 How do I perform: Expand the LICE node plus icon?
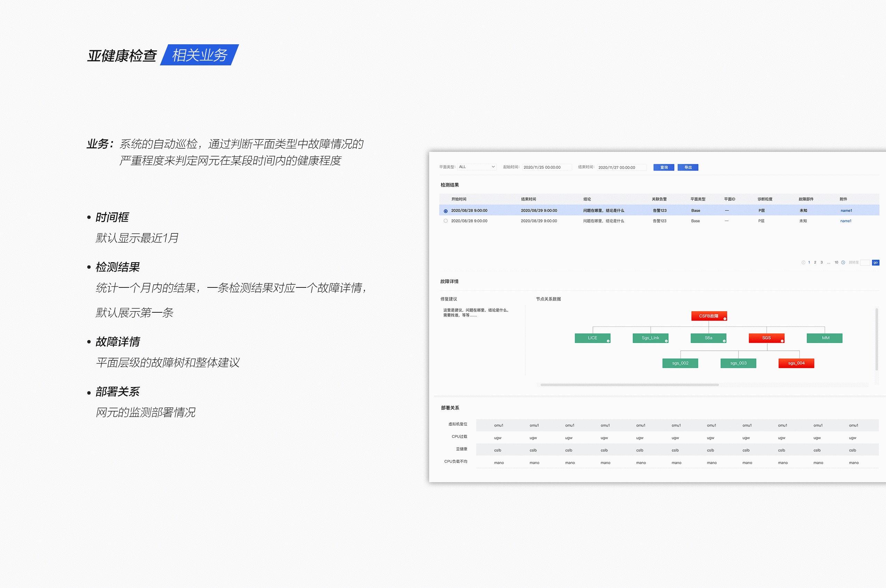[608, 341]
